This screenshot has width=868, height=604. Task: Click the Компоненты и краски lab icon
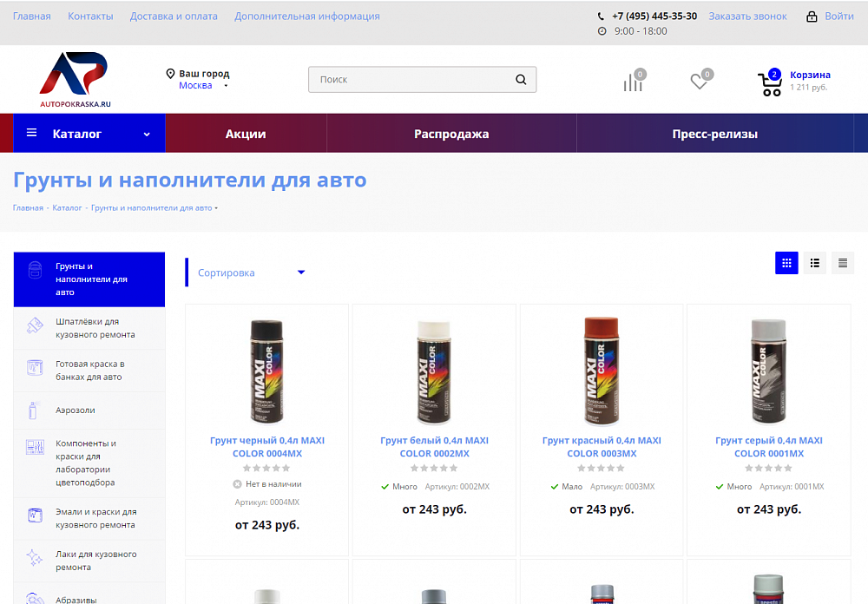coord(35,447)
